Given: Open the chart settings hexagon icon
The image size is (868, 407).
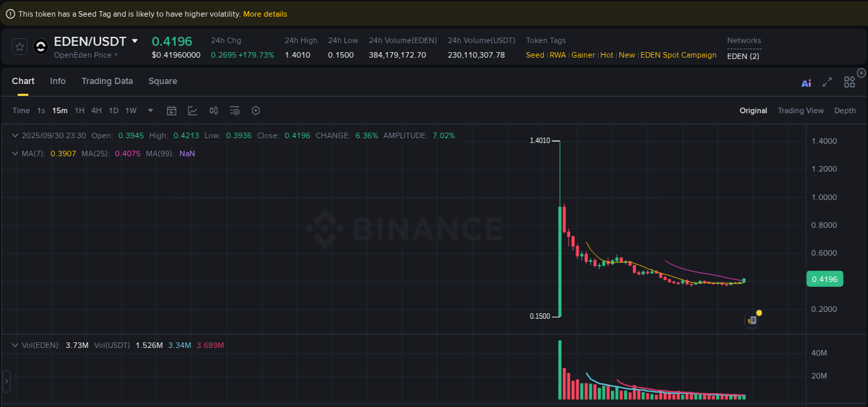Looking at the screenshot, I should 256,110.
